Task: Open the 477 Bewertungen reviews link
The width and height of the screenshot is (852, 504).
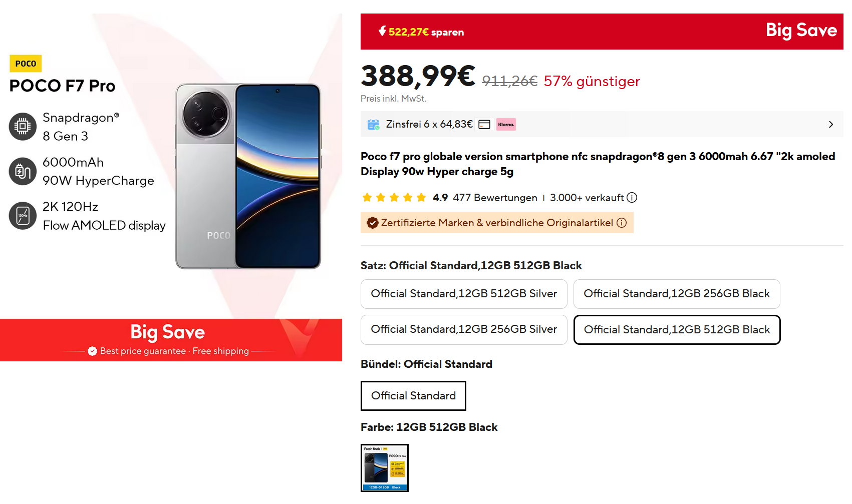Action: click(x=495, y=198)
